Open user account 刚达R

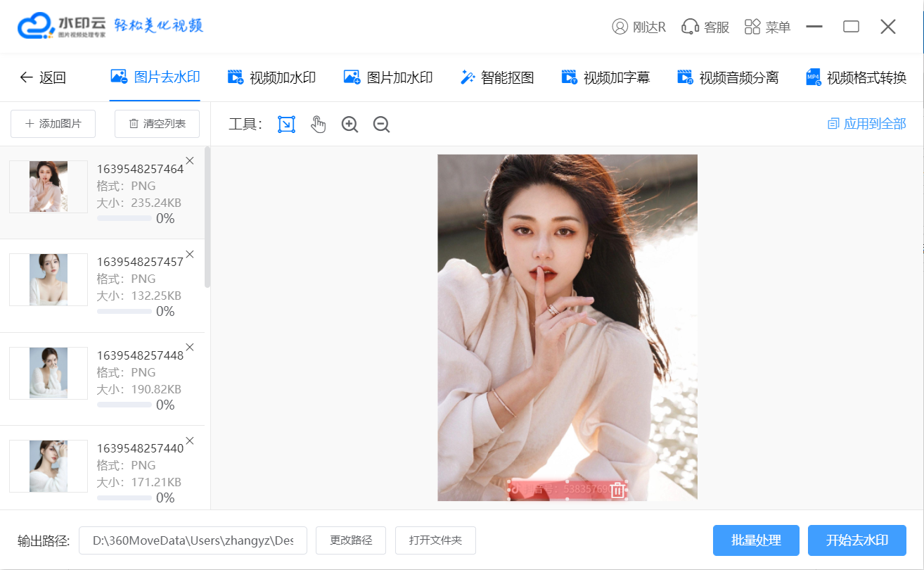click(639, 27)
